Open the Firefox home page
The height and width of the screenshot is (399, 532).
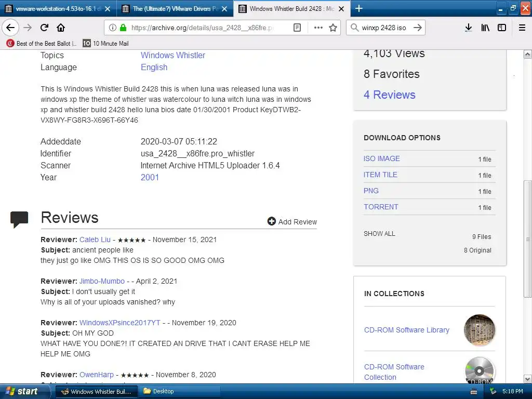(61, 28)
